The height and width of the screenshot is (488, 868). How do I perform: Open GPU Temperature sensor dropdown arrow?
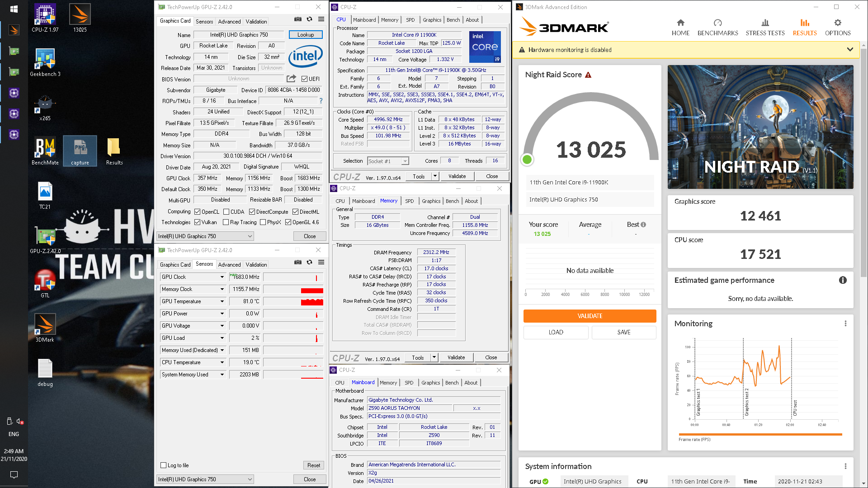tap(222, 301)
